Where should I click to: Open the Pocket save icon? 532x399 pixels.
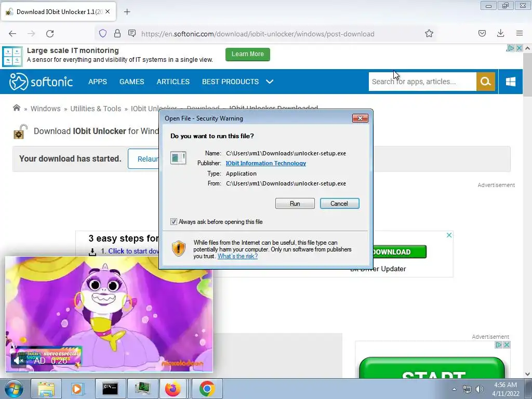(x=482, y=33)
